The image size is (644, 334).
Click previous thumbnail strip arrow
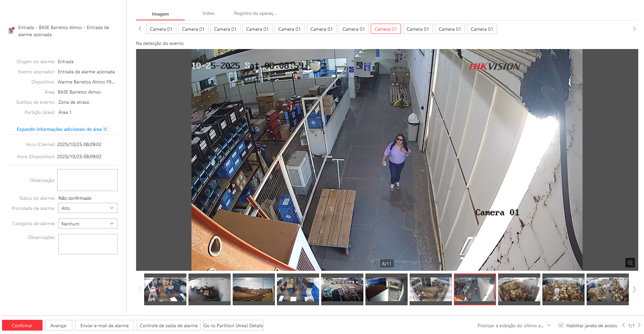[x=140, y=289]
